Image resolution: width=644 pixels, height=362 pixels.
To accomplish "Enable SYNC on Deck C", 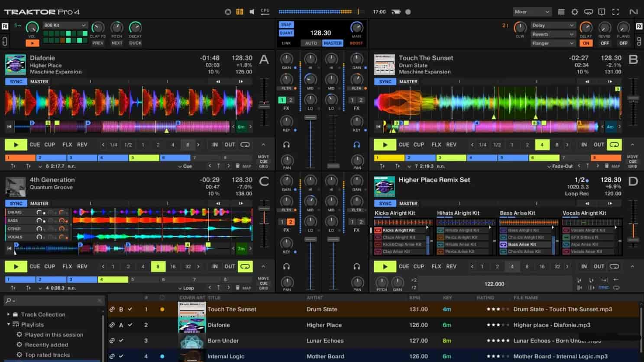I will (16, 203).
